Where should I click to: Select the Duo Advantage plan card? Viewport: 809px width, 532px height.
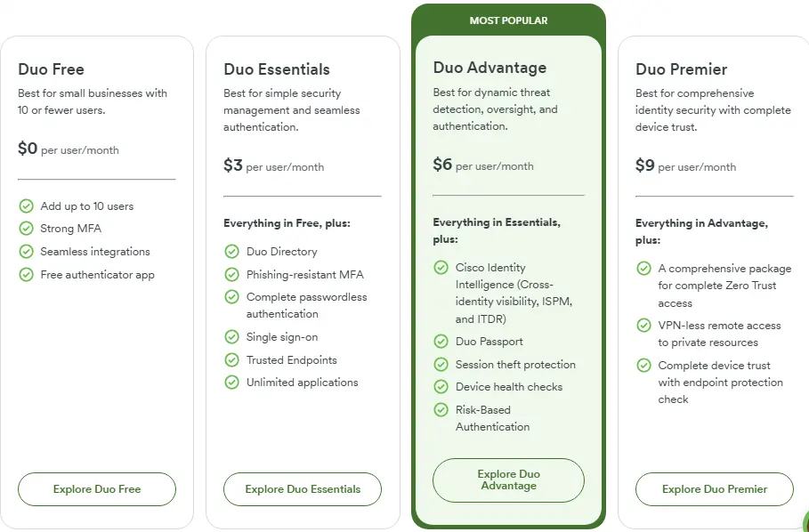pyautogui.click(x=508, y=267)
